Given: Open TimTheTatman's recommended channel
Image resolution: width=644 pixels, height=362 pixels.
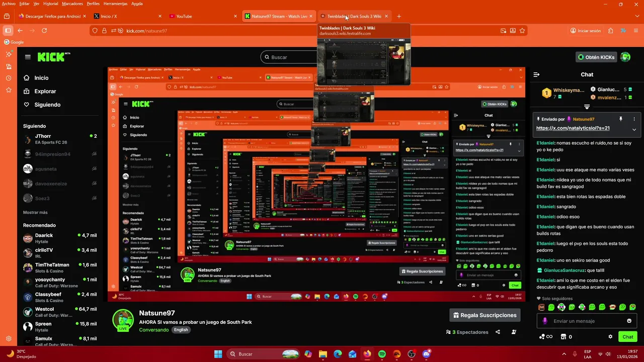Looking at the screenshot, I should tap(60, 268).
